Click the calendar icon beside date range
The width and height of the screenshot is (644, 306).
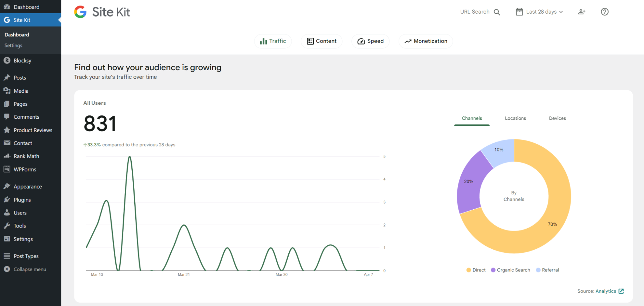[x=519, y=12]
